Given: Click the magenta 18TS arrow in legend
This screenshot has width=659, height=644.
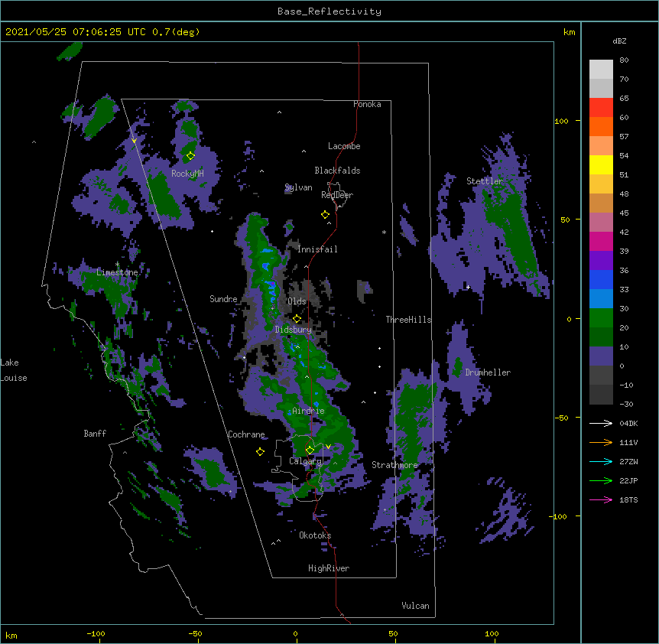Looking at the screenshot, I should point(601,499).
